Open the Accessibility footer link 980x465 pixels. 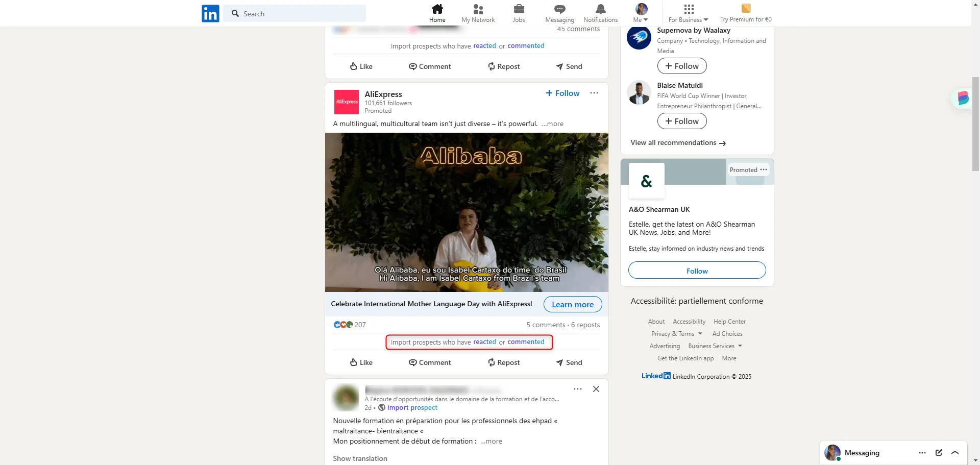tap(689, 322)
